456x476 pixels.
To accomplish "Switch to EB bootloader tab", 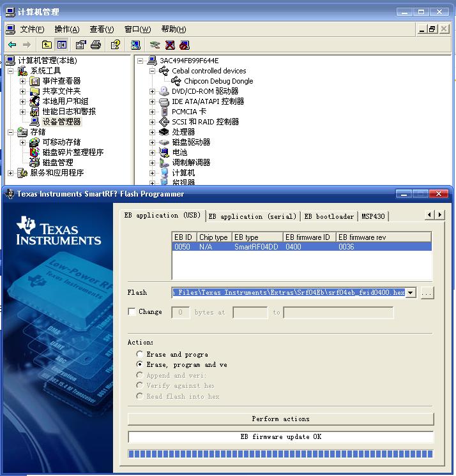I will pyautogui.click(x=329, y=216).
